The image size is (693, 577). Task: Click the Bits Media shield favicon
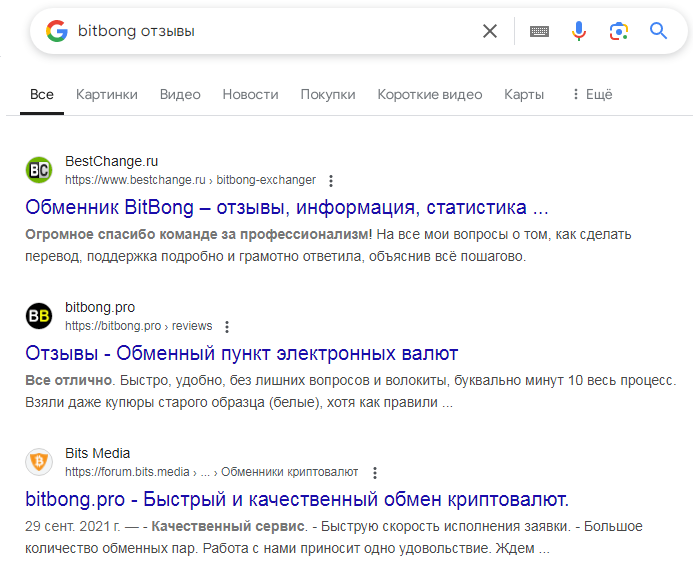(x=39, y=462)
